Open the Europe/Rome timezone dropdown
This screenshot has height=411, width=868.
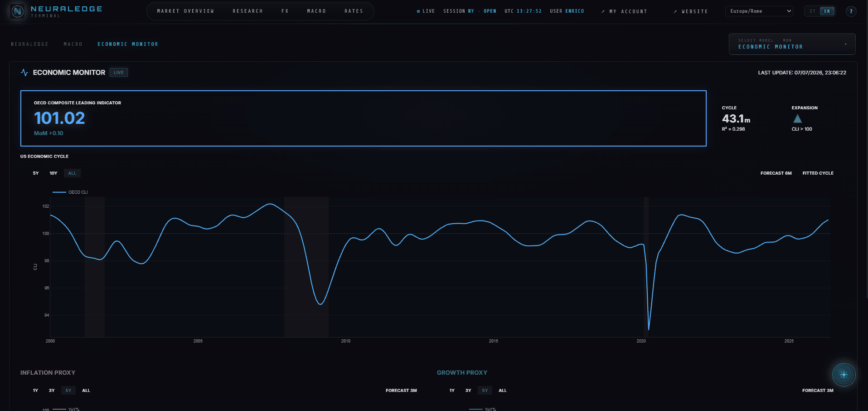click(759, 11)
